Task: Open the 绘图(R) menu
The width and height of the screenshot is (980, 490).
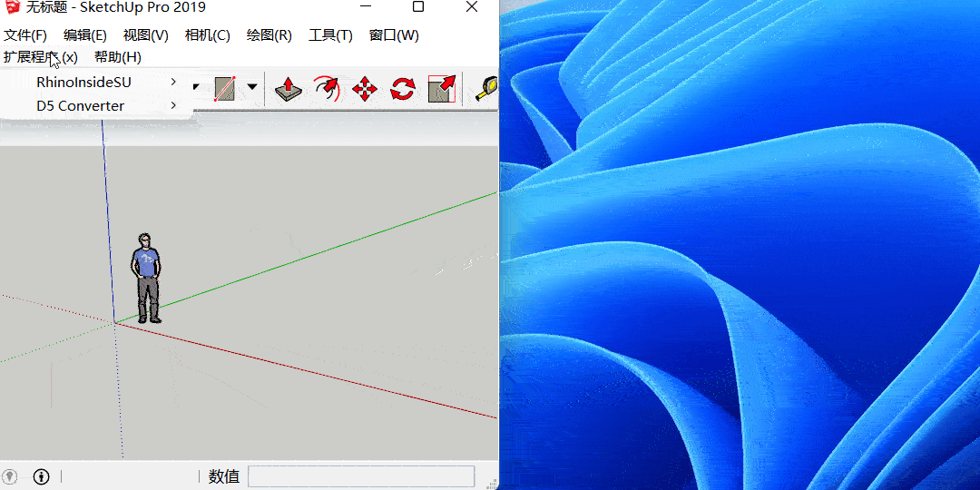Action: pos(269,35)
